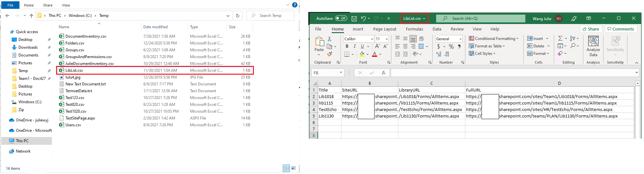Click Refresh icon in File Explorer address bar
Screen dimensions: 644x174
(x=238, y=16)
